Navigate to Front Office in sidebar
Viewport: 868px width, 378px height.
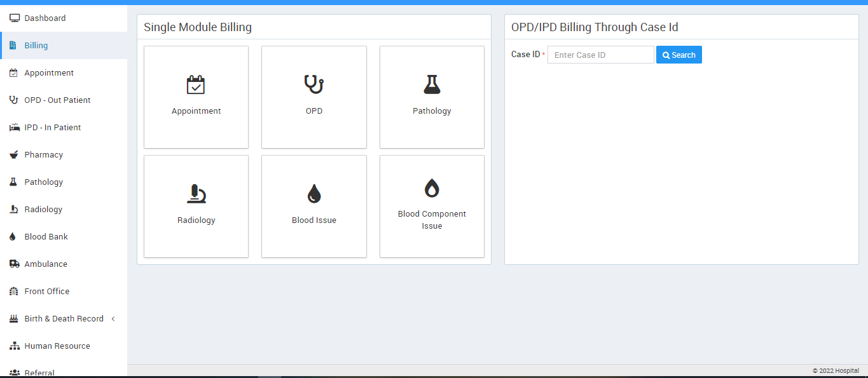coord(47,292)
